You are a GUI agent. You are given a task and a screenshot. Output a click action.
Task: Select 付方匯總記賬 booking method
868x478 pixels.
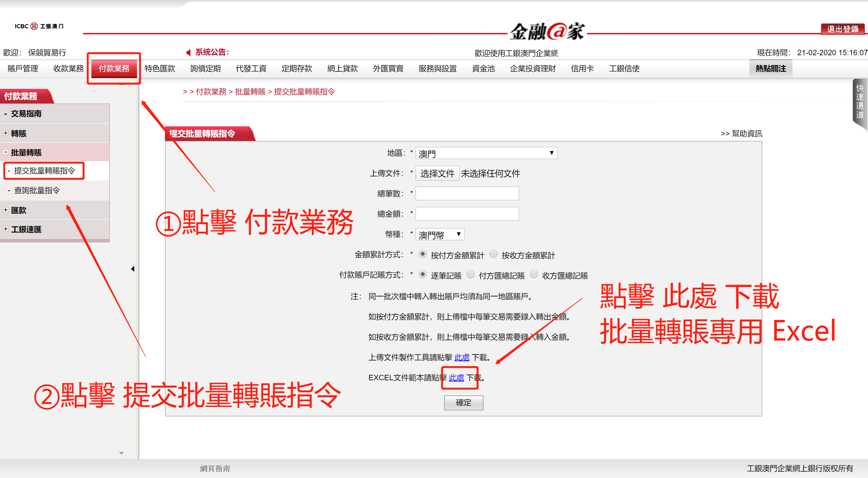pyautogui.click(x=471, y=275)
